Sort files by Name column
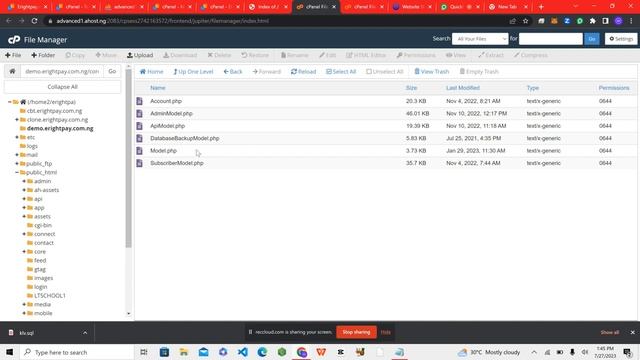Viewport: 640px width, 360px height. pyautogui.click(x=158, y=88)
